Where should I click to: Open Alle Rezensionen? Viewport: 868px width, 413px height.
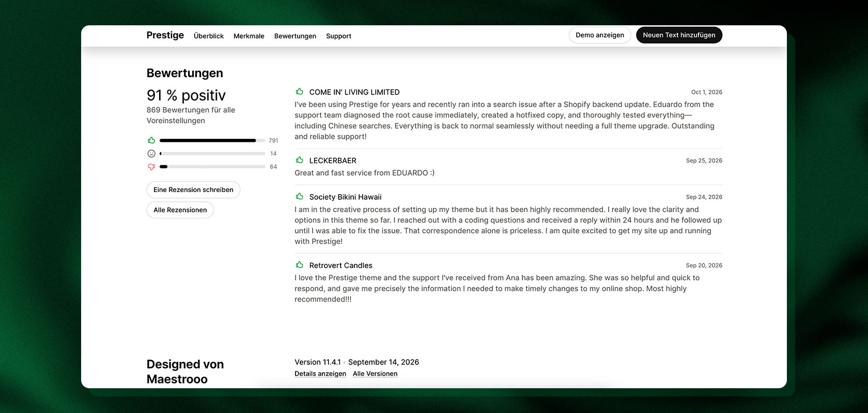point(180,210)
